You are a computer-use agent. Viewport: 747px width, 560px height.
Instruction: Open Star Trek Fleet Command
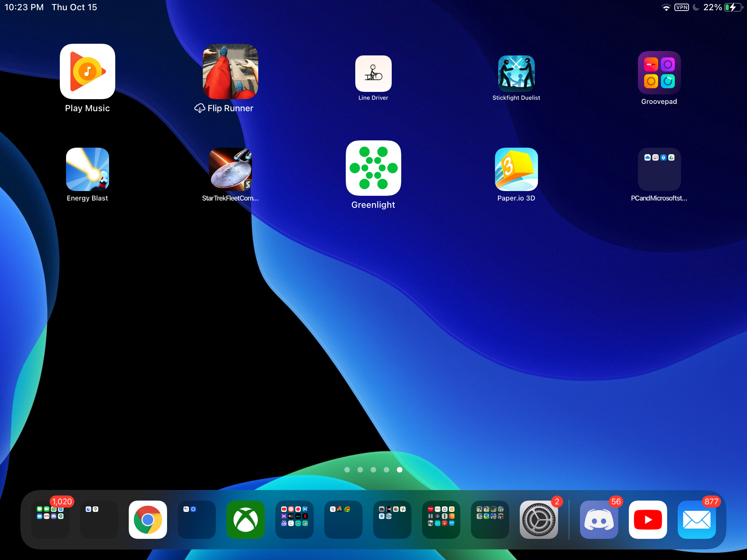click(230, 169)
